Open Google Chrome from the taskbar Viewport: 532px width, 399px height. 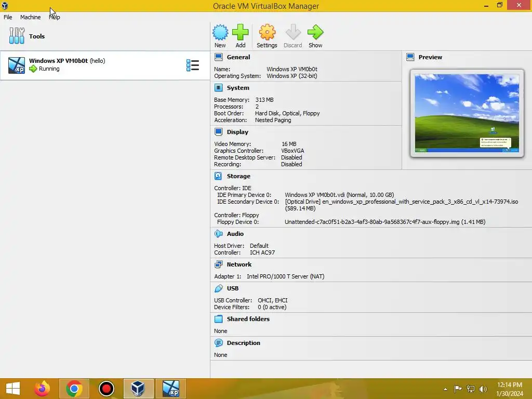click(74, 389)
